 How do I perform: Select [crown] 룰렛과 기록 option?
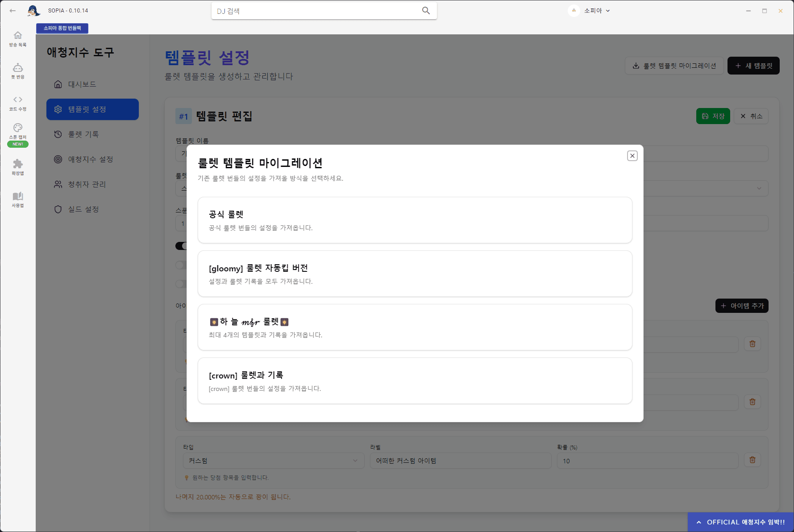pos(415,381)
